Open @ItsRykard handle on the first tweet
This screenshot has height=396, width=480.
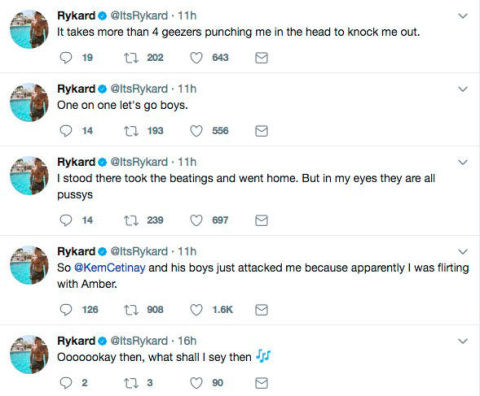(x=139, y=16)
